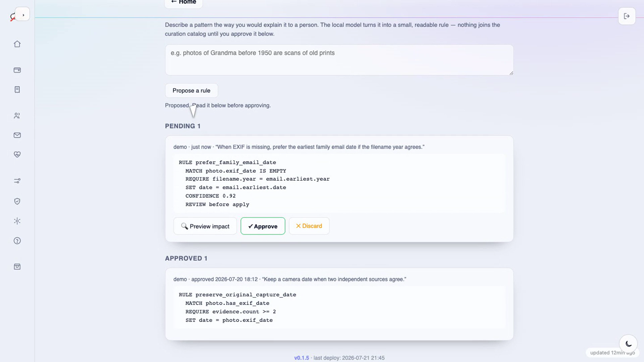Image resolution: width=644 pixels, height=362 pixels.
Task: Open the home icon in sidebar
Action: click(x=17, y=44)
